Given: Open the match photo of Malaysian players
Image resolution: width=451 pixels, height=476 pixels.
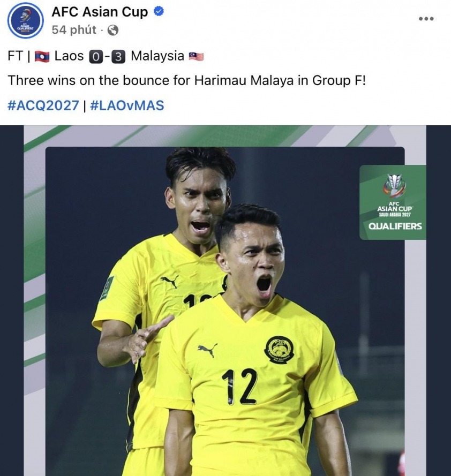Looking at the screenshot, I should 225,300.
